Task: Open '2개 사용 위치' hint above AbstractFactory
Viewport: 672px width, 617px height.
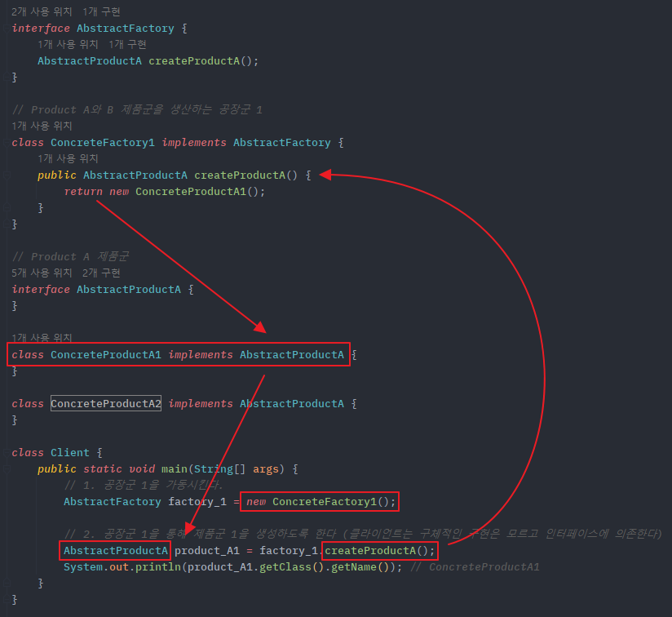Action: [x=42, y=11]
